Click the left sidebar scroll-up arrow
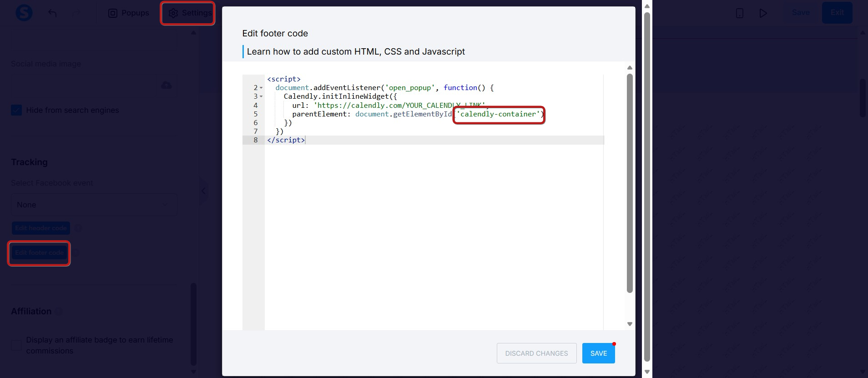 [193, 33]
